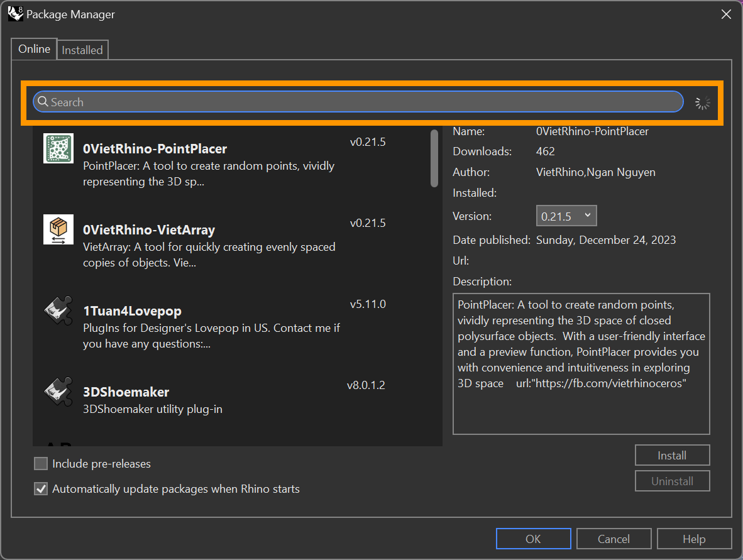Click the loading spinner beside search
Viewport: 743px width, 560px height.
pos(702,102)
